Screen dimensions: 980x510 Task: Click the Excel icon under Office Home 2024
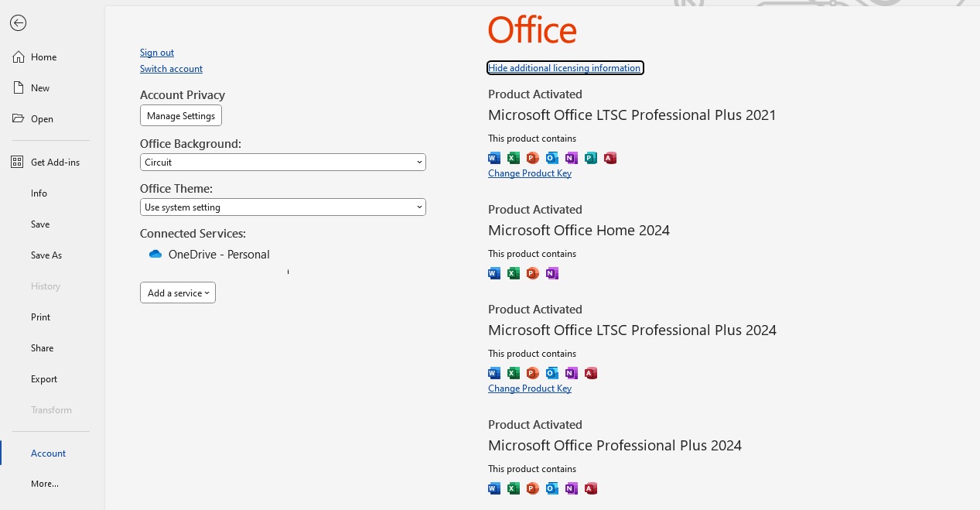coord(514,273)
